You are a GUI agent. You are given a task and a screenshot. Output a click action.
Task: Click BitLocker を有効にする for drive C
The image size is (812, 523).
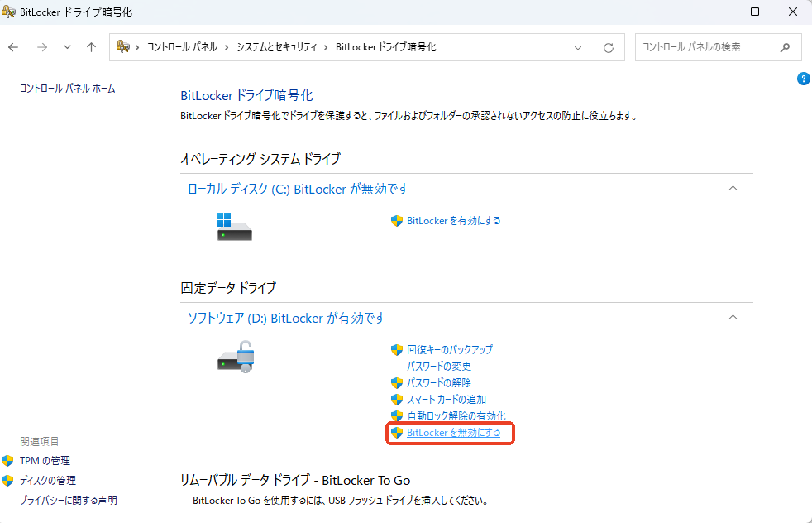click(453, 221)
